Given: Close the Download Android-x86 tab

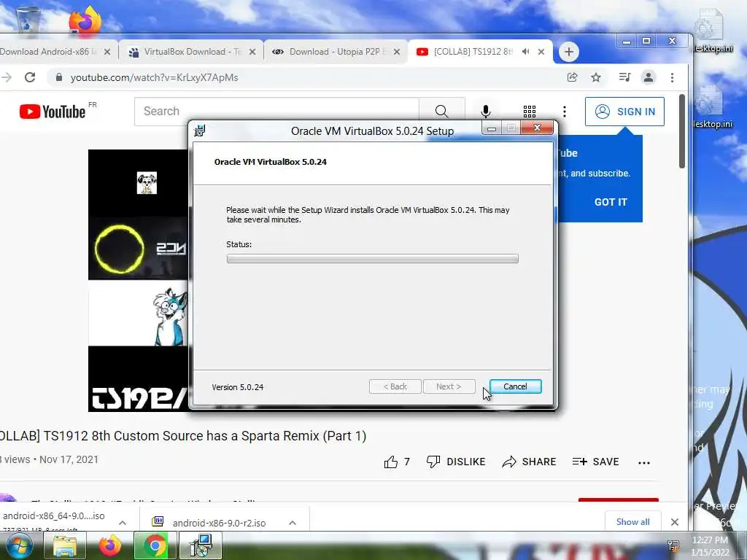Looking at the screenshot, I should (x=107, y=52).
